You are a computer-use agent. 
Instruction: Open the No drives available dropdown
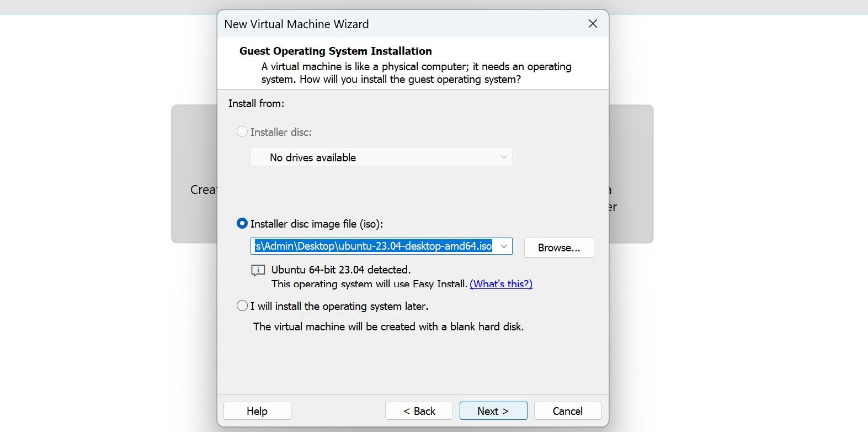(x=381, y=157)
